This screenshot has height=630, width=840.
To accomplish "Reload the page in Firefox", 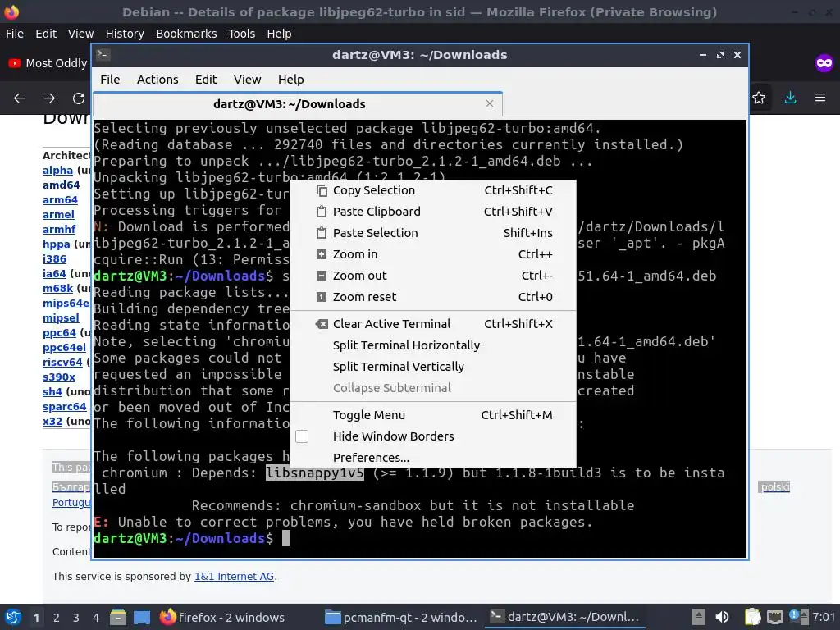I will tap(78, 98).
